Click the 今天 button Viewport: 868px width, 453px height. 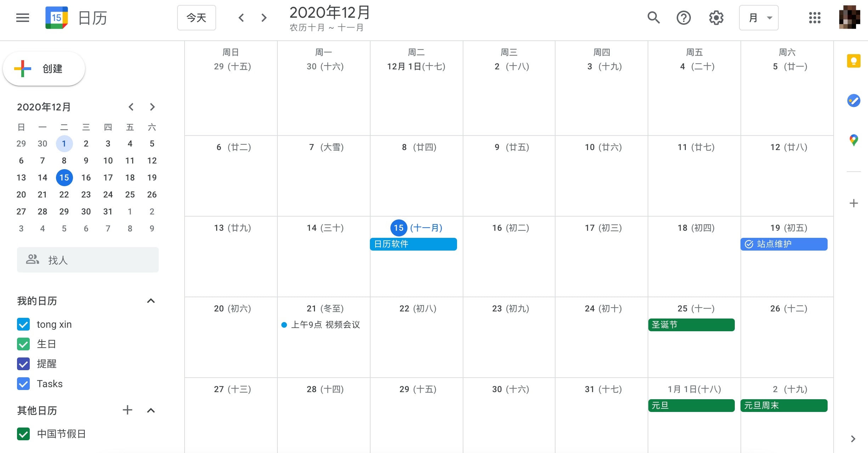pyautogui.click(x=196, y=18)
